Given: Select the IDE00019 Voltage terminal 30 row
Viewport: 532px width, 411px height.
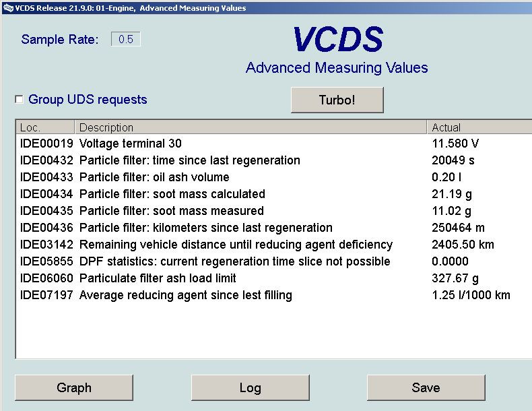Looking at the screenshot, I should point(274,144).
